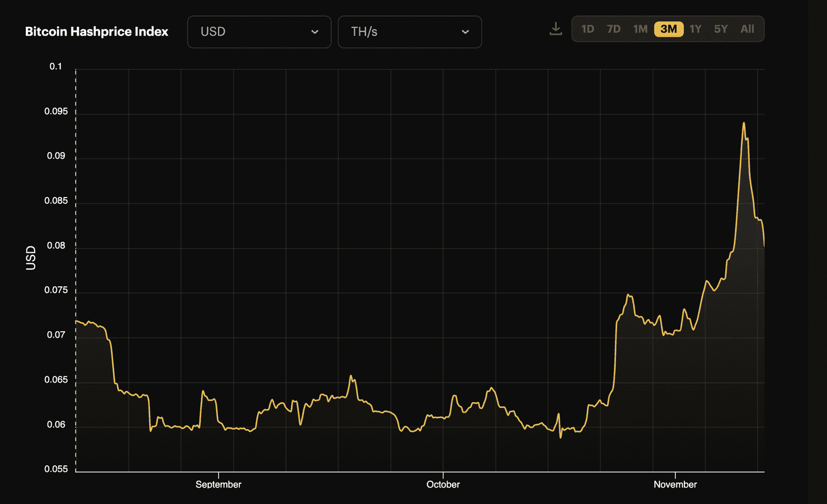Image resolution: width=827 pixels, height=504 pixels.
Task: Switch to the 7D view
Action: tap(614, 29)
